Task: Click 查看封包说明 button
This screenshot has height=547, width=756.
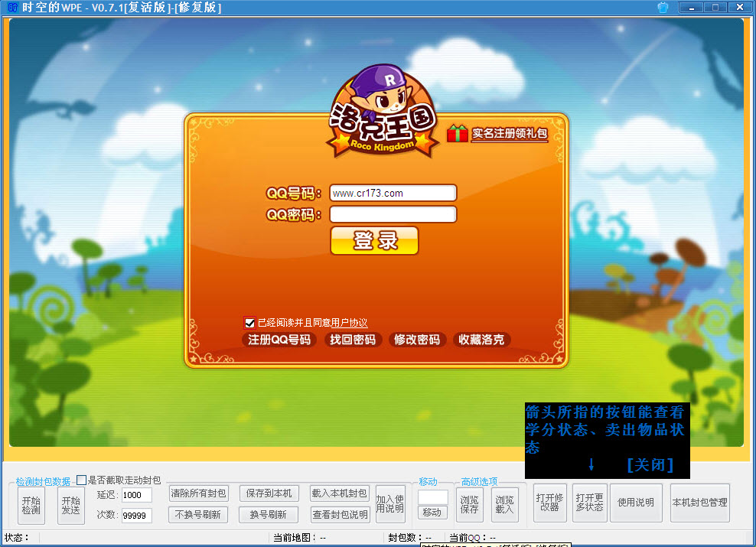Action: 340,515
